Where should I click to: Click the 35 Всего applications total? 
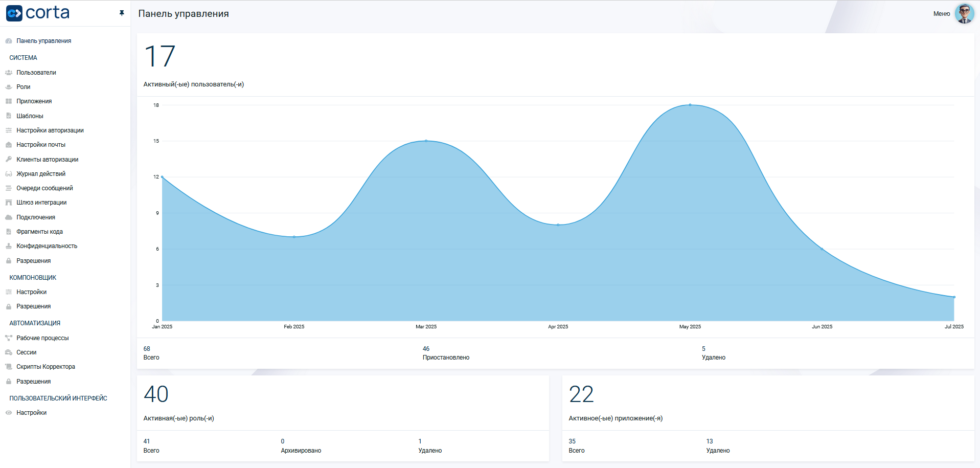click(x=572, y=441)
